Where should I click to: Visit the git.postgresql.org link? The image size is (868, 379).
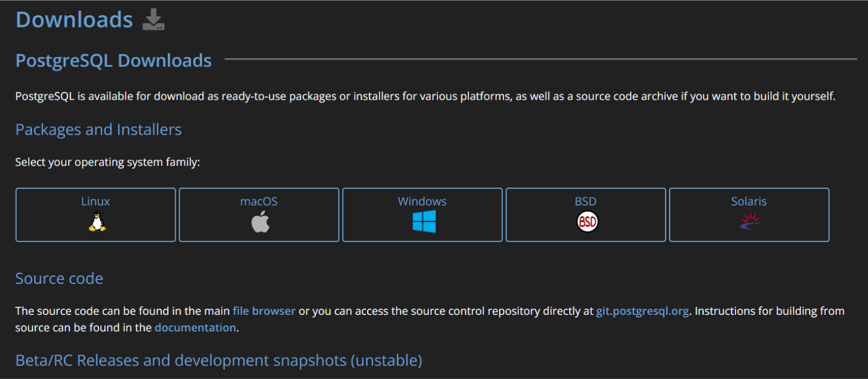click(643, 311)
